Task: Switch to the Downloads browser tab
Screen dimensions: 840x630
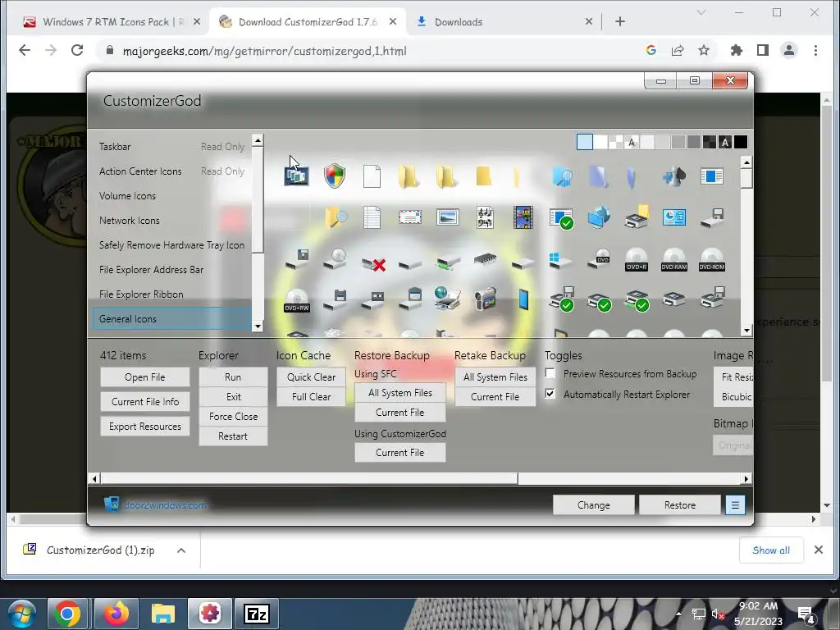Action: pyautogui.click(x=504, y=22)
